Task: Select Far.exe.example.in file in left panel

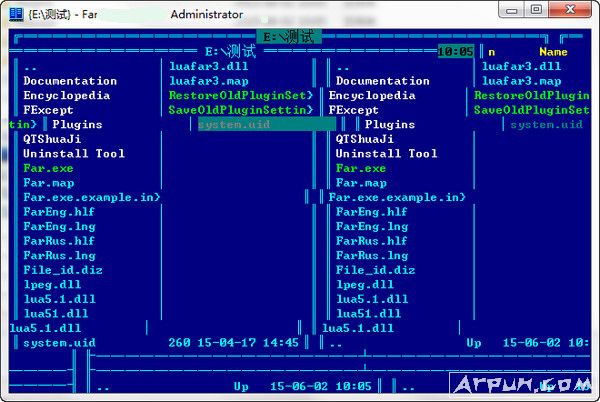Action: point(92,197)
